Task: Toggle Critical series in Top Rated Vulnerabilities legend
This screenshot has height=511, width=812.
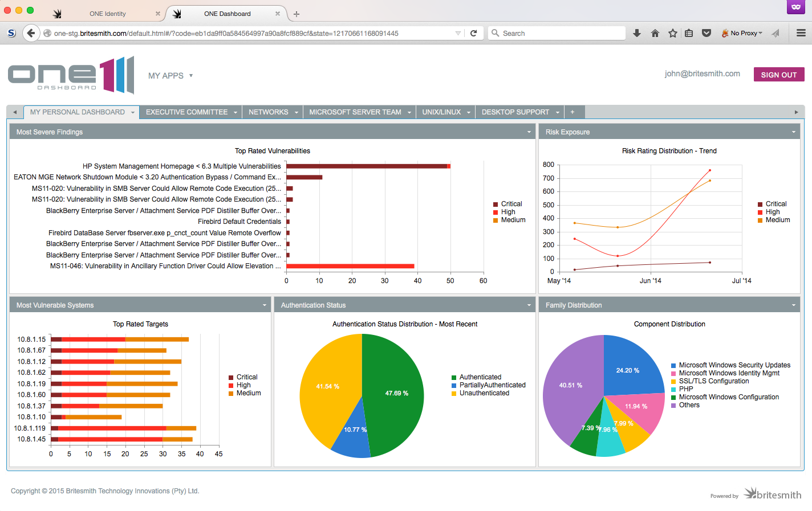Action: click(x=507, y=204)
